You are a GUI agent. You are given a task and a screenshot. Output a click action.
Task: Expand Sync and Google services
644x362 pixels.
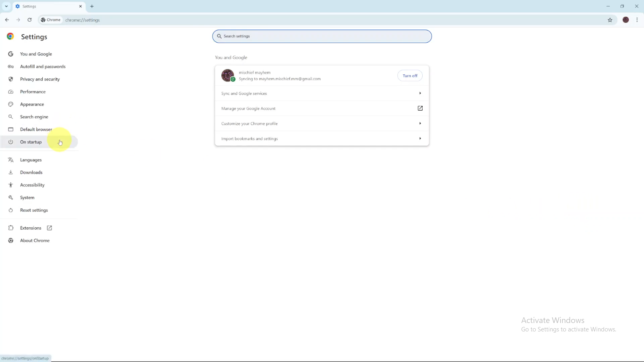322,93
